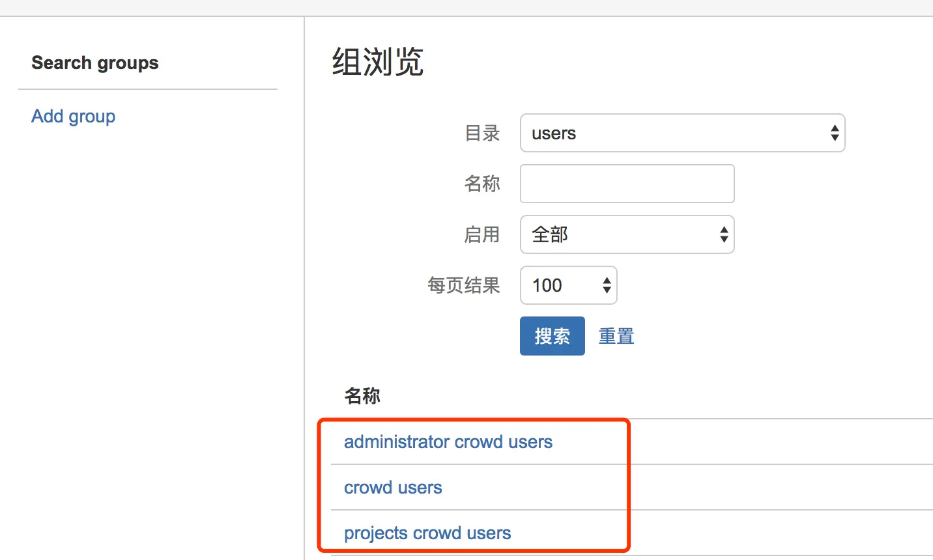Open the Search groups sidebar item
Image resolution: width=933 pixels, height=560 pixels.
point(95,63)
